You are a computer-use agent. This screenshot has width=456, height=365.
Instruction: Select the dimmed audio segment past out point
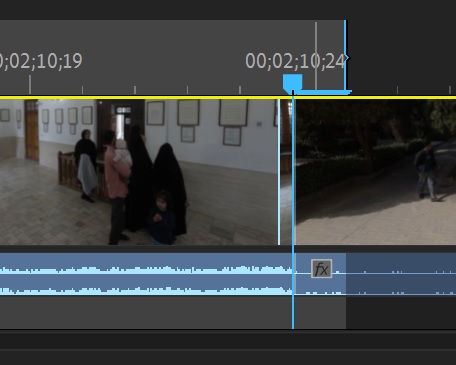pyautogui.click(x=401, y=274)
